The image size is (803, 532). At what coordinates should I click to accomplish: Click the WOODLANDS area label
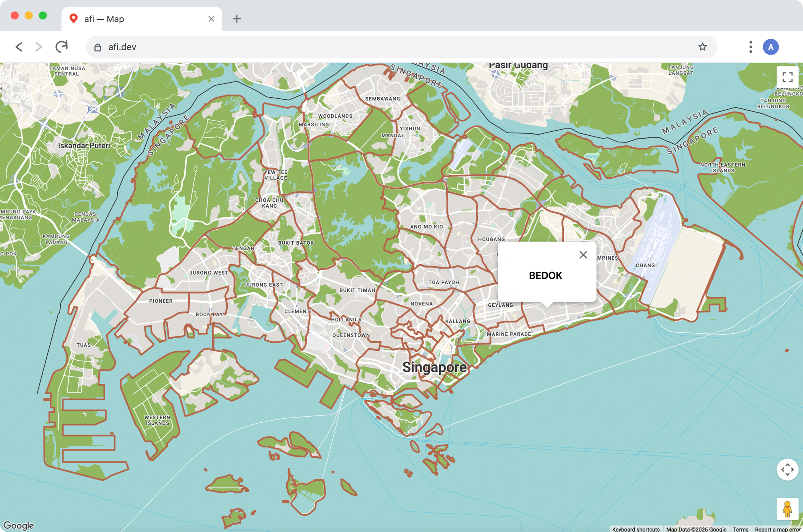335,116
